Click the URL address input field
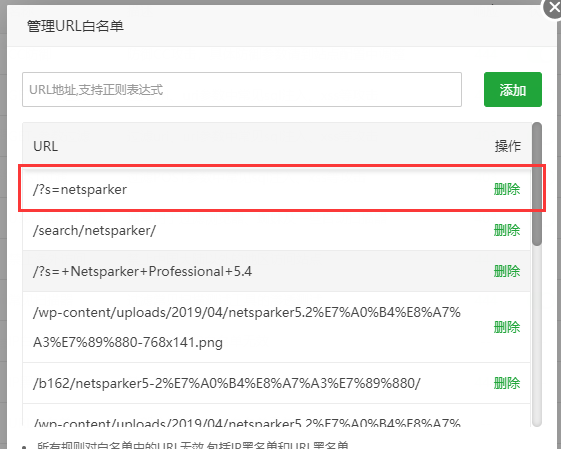Screen dimensions: 561x449 click(242, 89)
